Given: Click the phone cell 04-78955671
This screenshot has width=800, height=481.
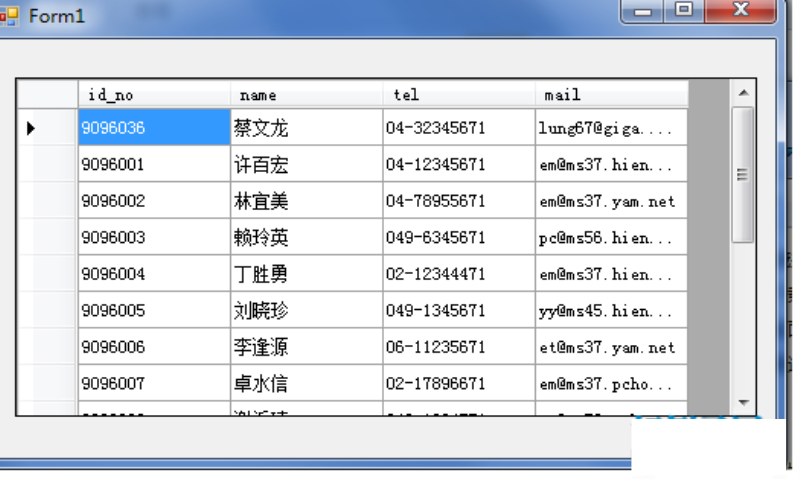Looking at the screenshot, I should 458,201.
